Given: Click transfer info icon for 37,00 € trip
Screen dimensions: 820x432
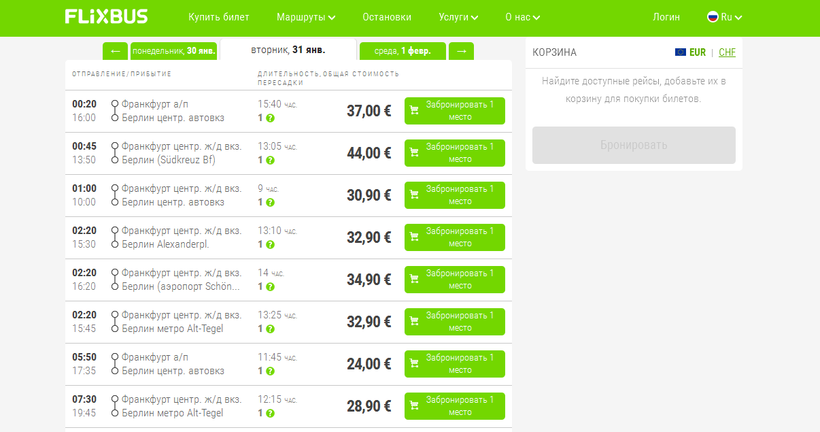Looking at the screenshot, I should pos(270,118).
